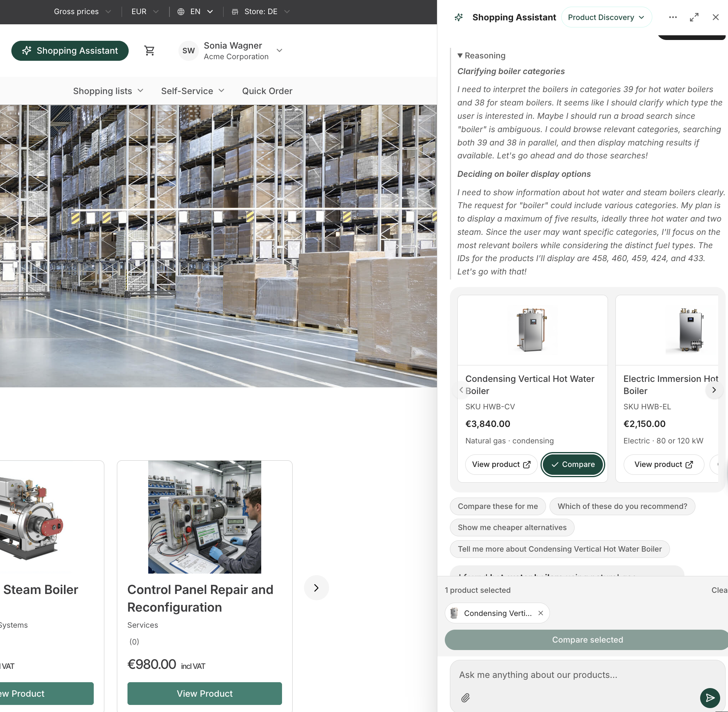This screenshot has height=712, width=728.
Task: Click the attachment paperclip icon
Action: tap(465, 698)
